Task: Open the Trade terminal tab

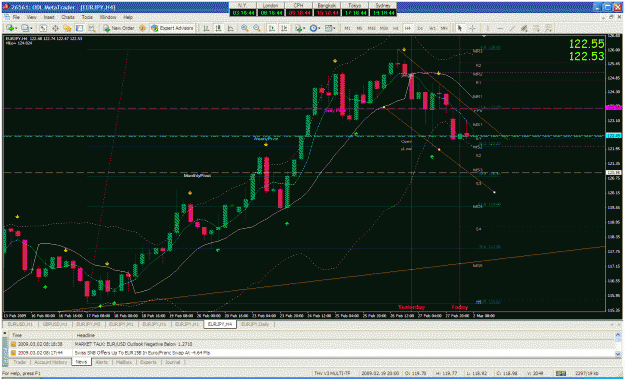Action: click(x=19, y=362)
